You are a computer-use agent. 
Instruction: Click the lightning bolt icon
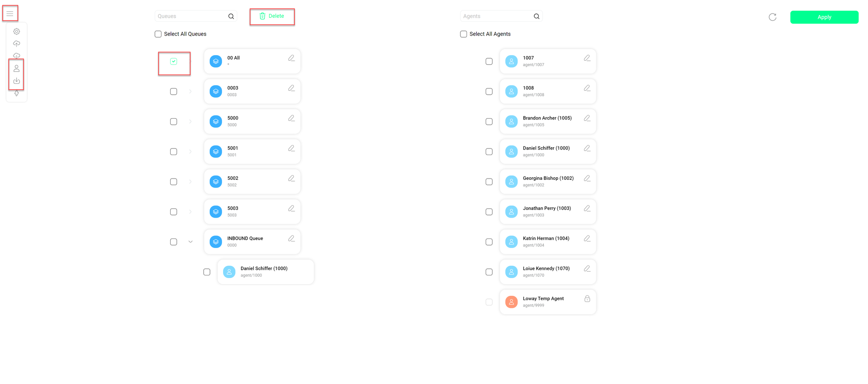[16, 93]
